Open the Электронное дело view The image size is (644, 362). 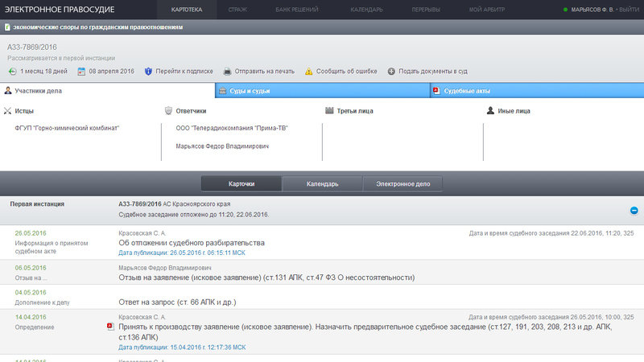pos(403,184)
